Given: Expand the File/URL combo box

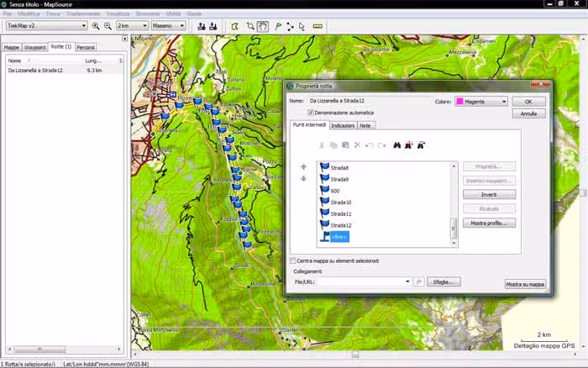Looking at the screenshot, I should (407, 281).
